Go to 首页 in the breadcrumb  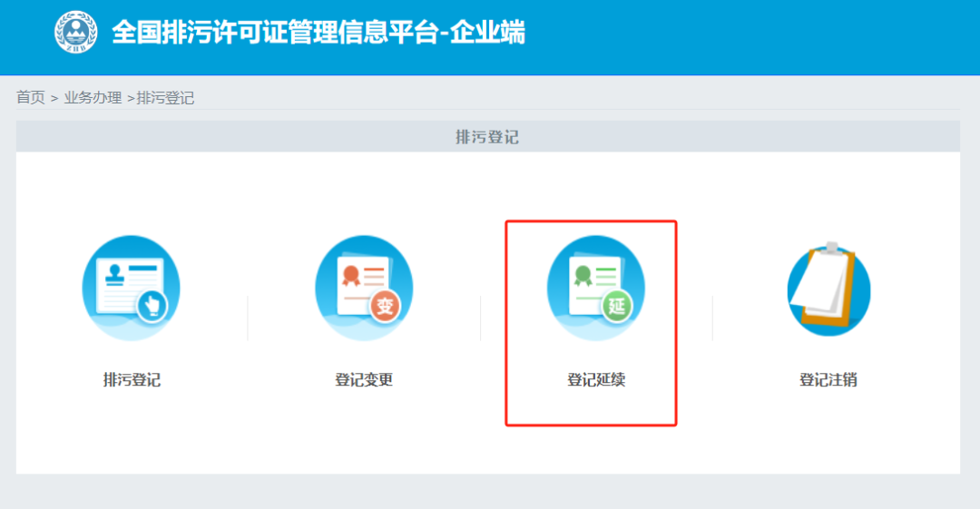31,98
